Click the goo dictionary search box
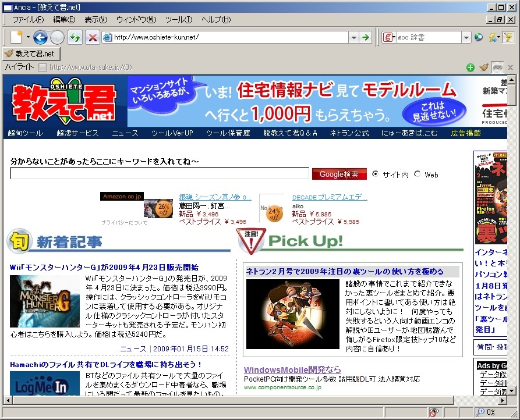The image size is (520, 420). [x=429, y=37]
